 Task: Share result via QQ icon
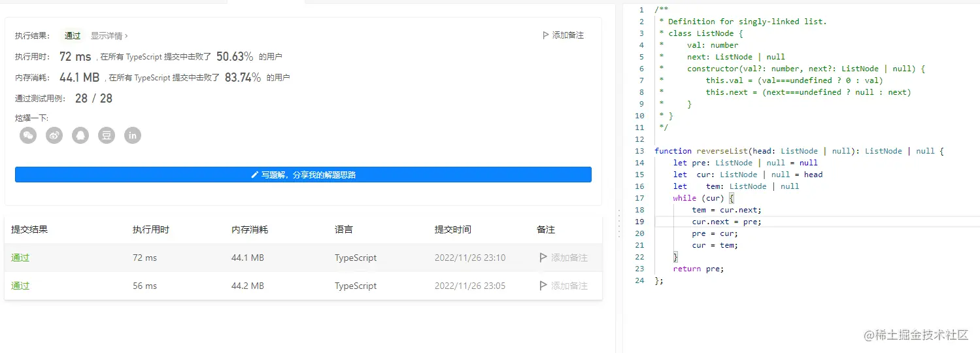80,135
